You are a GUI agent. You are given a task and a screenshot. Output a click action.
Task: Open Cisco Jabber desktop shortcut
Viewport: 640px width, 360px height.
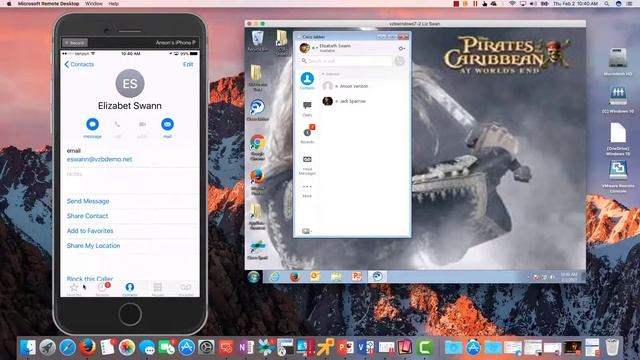point(258,110)
